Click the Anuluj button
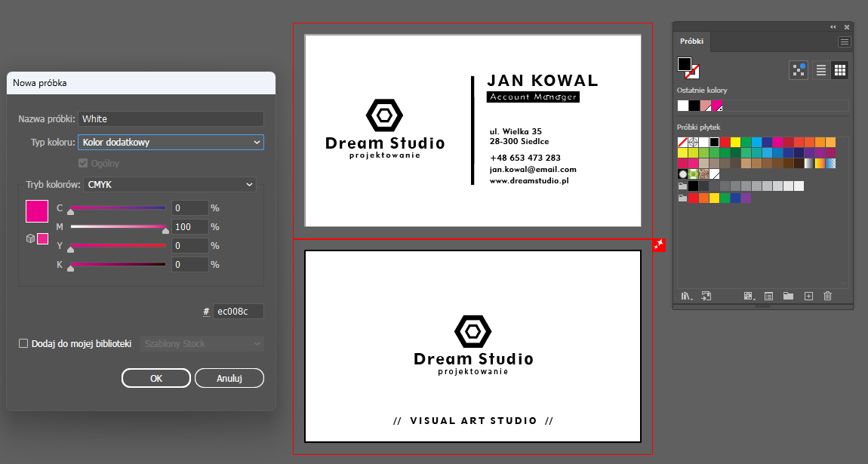 [x=229, y=378]
